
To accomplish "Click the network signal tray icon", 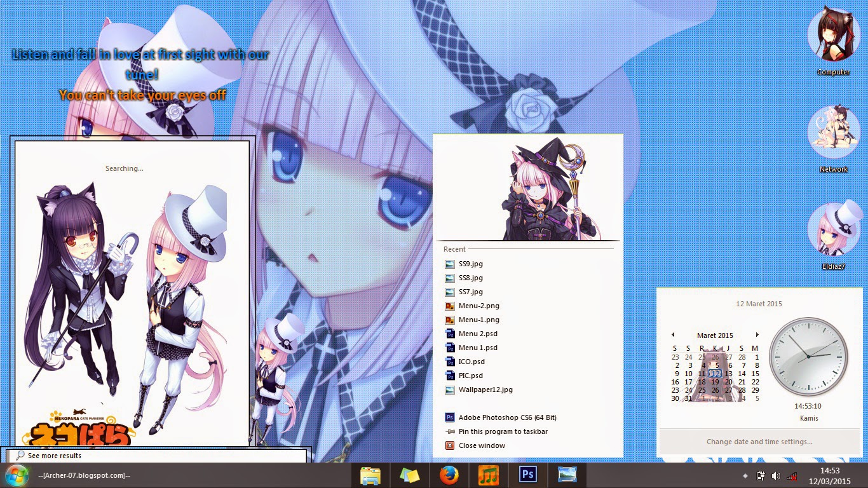I will (792, 476).
